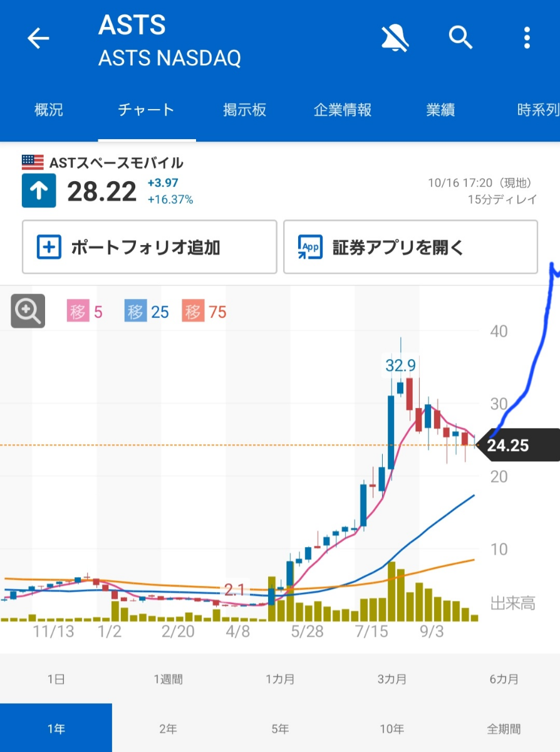Toggle the 25-period moving average
The image size is (560, 752).
147,311
